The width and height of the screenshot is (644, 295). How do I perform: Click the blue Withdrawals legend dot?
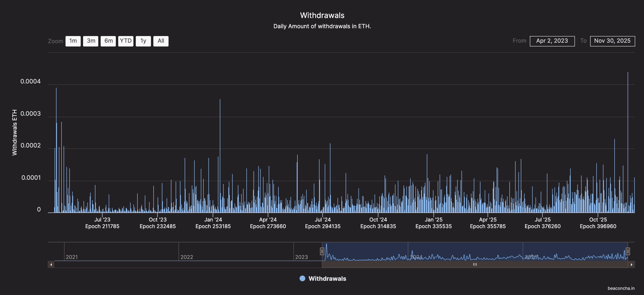click(x=302, y=278)
